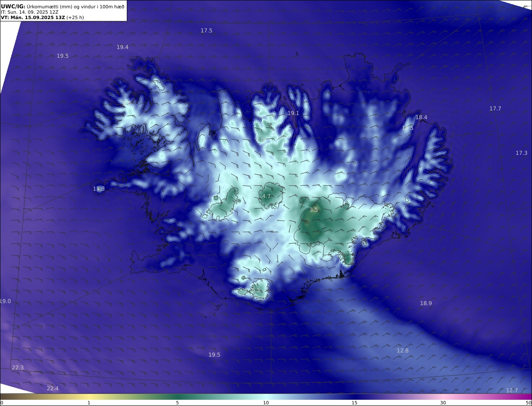Select the initial-time line "IT: Sun. 14. 09. 2025 12Z"
532x406 pixels.
(30, 12)
